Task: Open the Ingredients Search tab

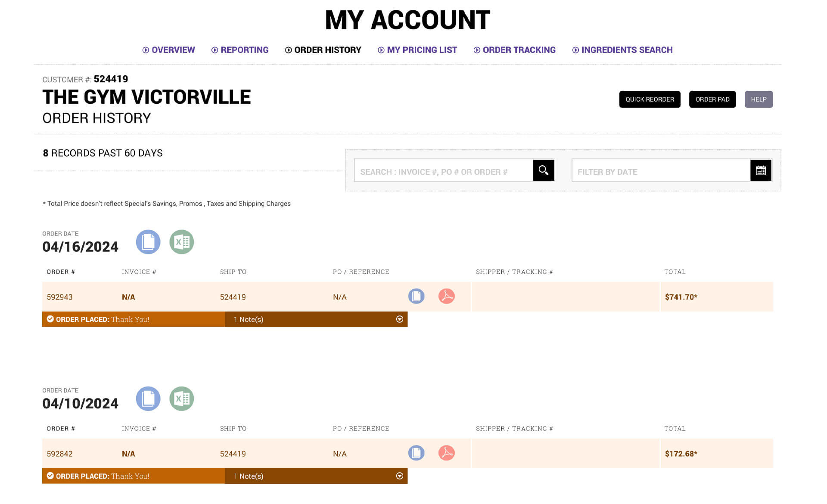Action: click(622, 50)
